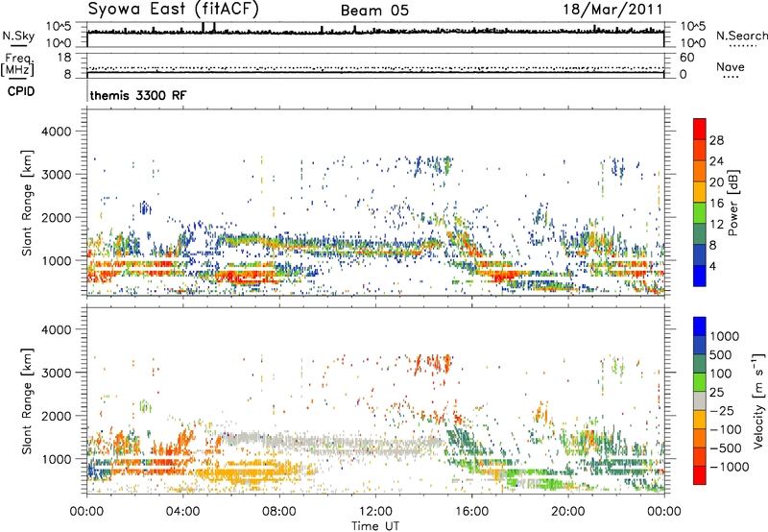Click the green segment of the Power colorbar
The height and width of the screenshot is (532, 768).
[700, 213]
